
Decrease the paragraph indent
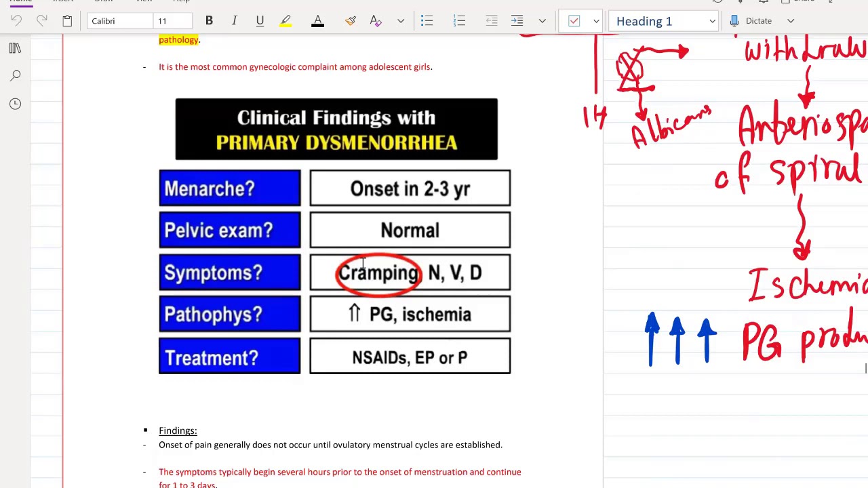(x=492, y=21)
